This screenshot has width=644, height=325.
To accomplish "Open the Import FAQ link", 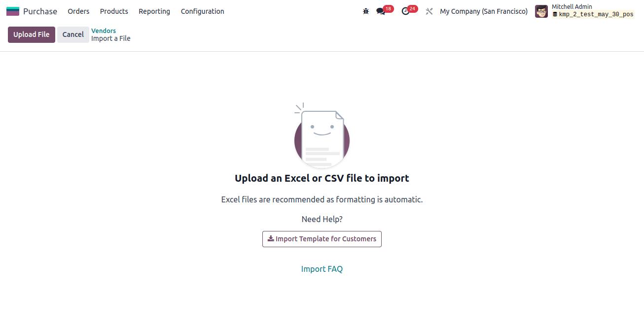I will click(322, 269).
